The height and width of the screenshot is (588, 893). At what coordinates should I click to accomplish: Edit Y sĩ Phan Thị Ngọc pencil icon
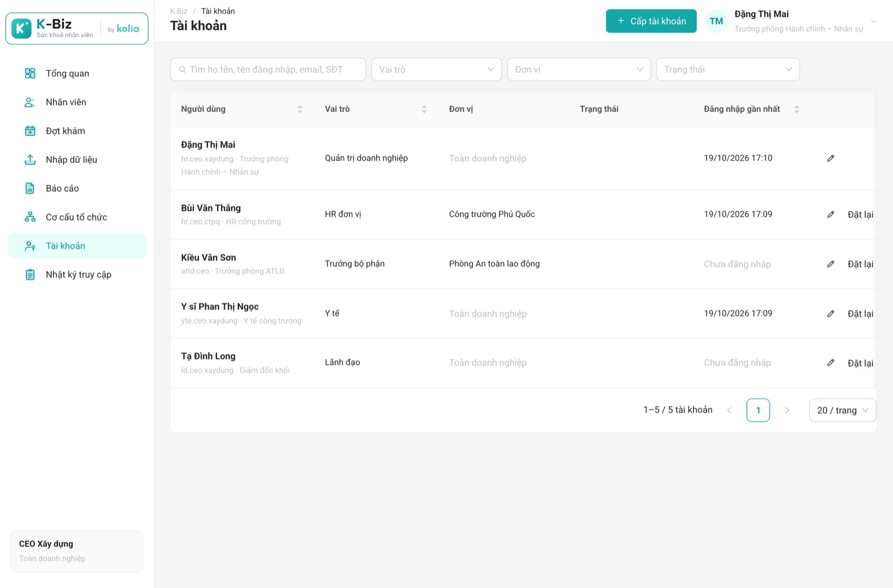click(x=830, y=314)
